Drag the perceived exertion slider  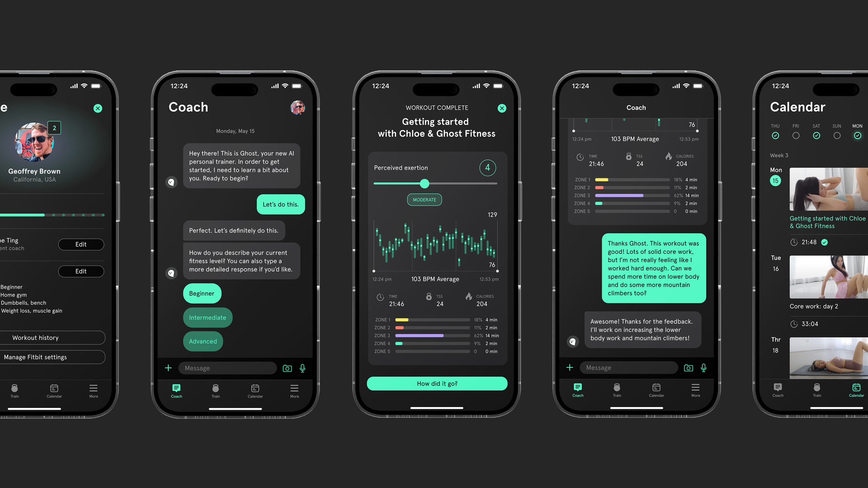[423, 183]
